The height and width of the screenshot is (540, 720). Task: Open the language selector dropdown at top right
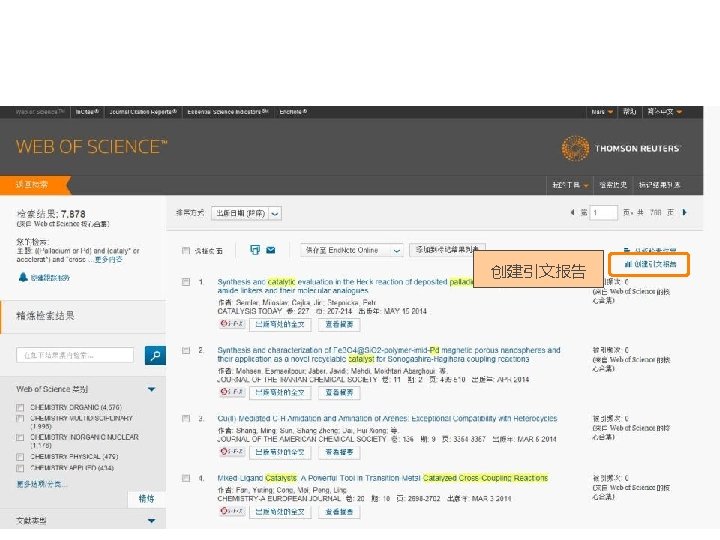click(665, 112)
